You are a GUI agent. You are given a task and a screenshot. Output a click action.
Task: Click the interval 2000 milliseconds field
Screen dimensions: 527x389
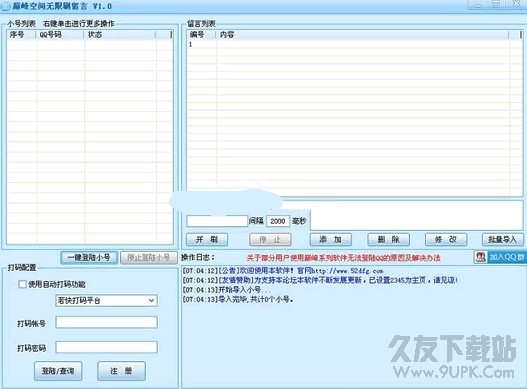pos(278,221)
